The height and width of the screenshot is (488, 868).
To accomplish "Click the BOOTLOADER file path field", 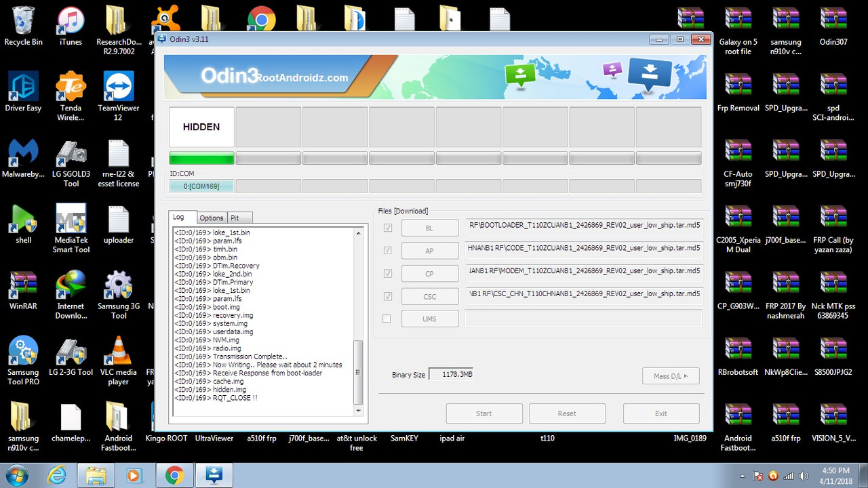I will pyautogui.click(x=584, y=227).
